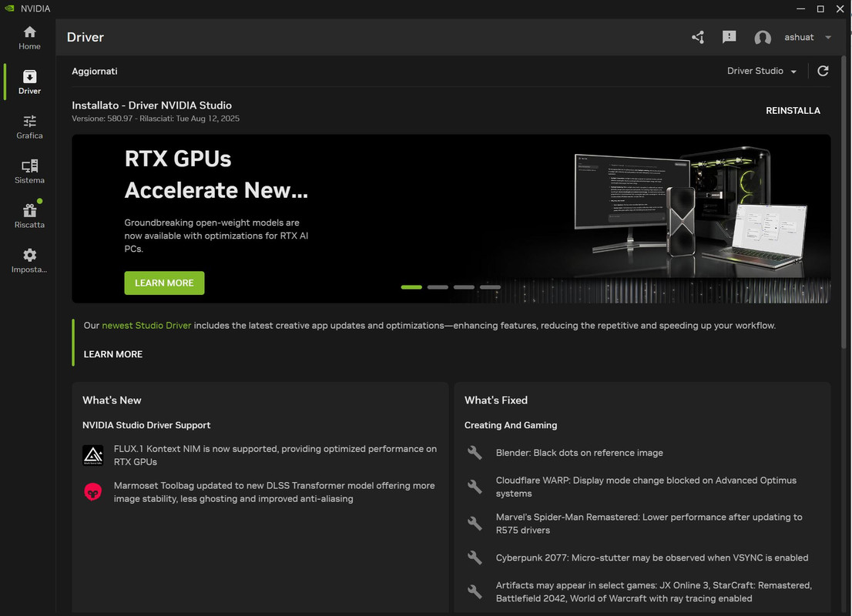Click the Aggiornati heading
The image size is (852, 616).
click(95, 71)
